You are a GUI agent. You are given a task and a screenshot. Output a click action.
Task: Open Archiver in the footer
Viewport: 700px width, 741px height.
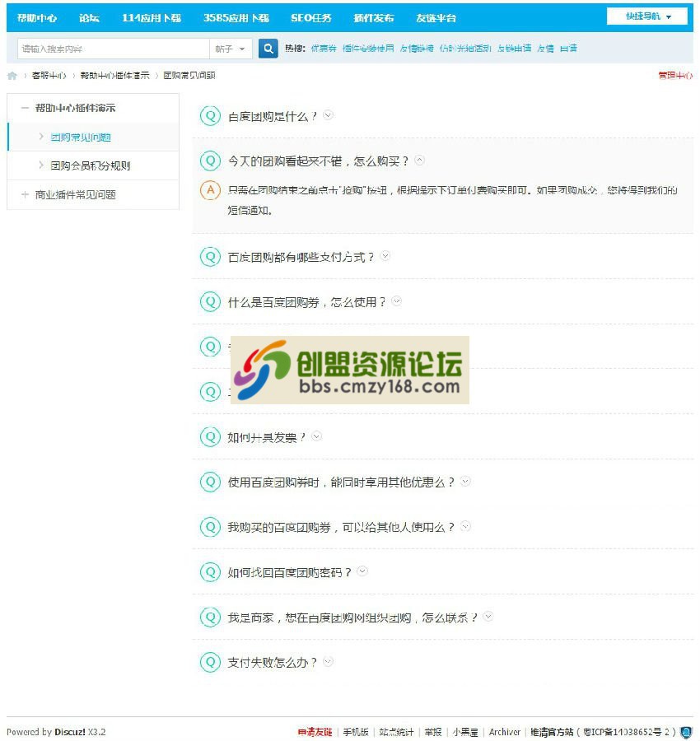click(x=504, y=732)
